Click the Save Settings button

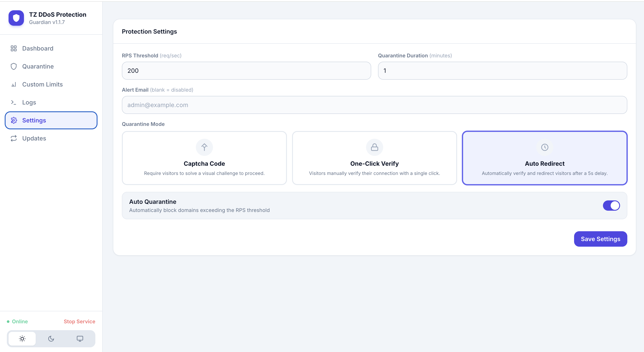pos(601,239)
